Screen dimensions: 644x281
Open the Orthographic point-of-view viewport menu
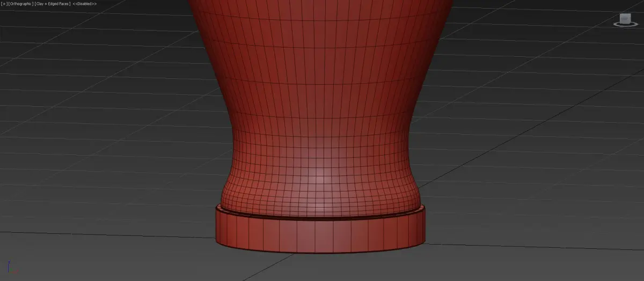[x=21, y=4]
